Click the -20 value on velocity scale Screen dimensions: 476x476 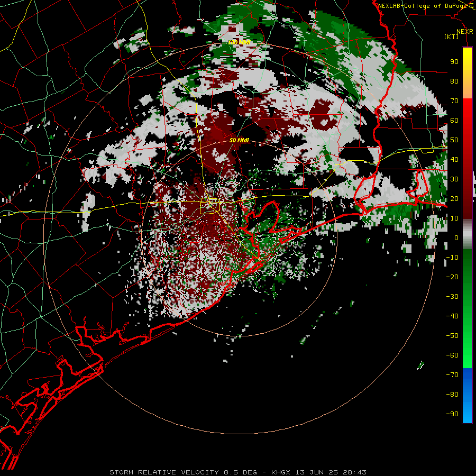coord(452,277)
